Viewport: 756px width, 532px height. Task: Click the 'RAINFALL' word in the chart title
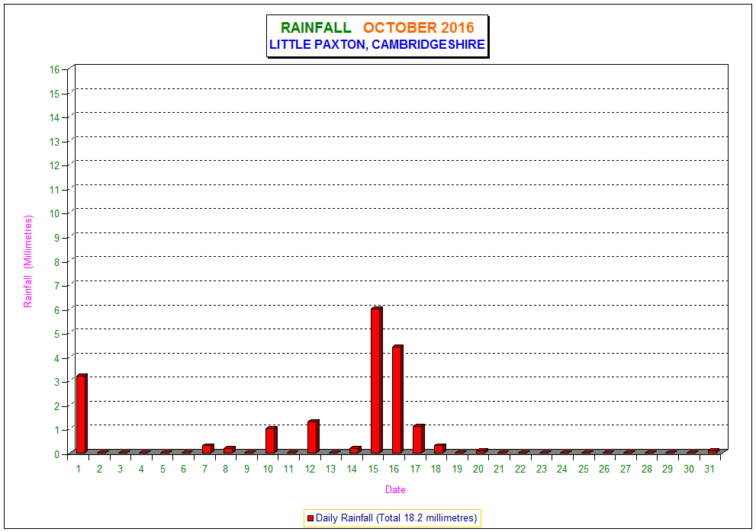[x=317, y=28]
